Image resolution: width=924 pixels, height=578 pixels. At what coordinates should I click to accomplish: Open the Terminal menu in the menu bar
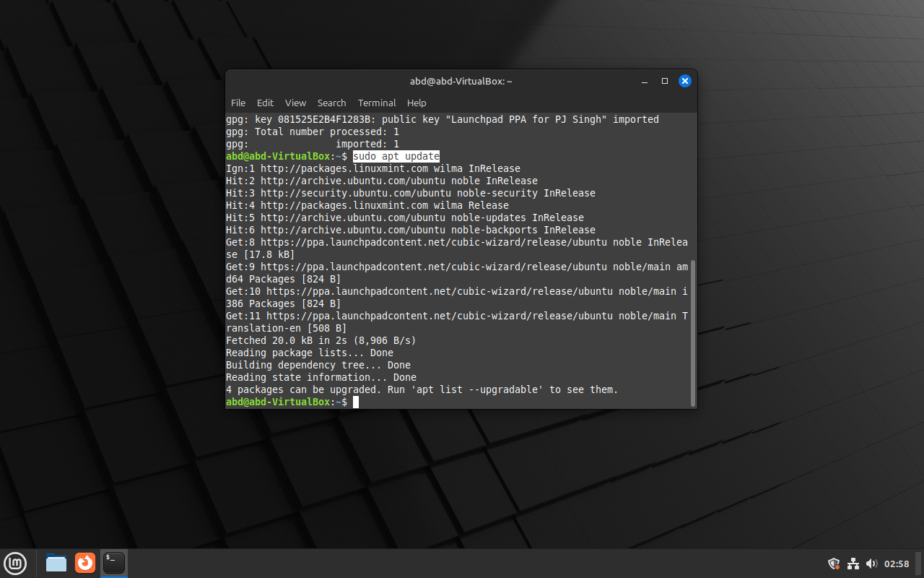377,103
